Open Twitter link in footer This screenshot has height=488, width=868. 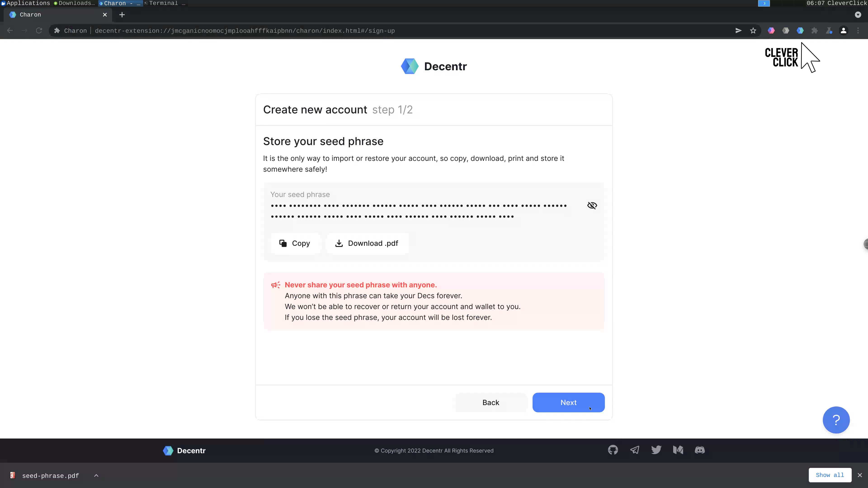(x=656, y=450)
